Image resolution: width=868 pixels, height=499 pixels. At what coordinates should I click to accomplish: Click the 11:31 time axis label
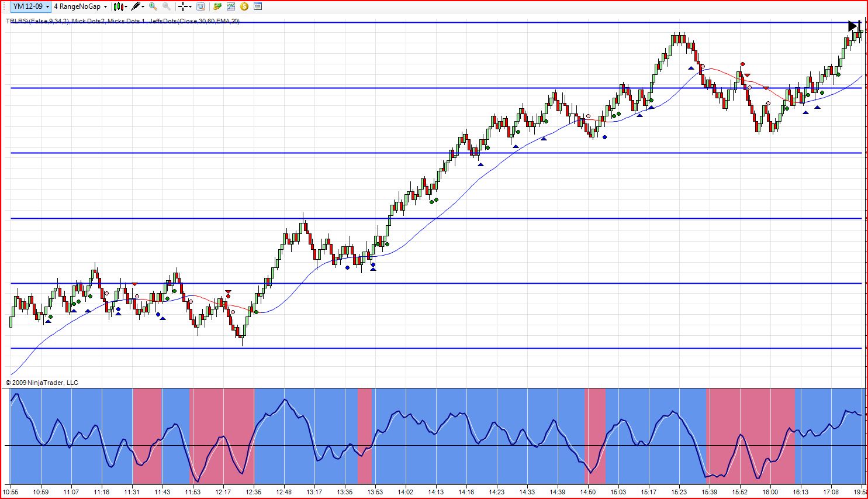(132, 492)
